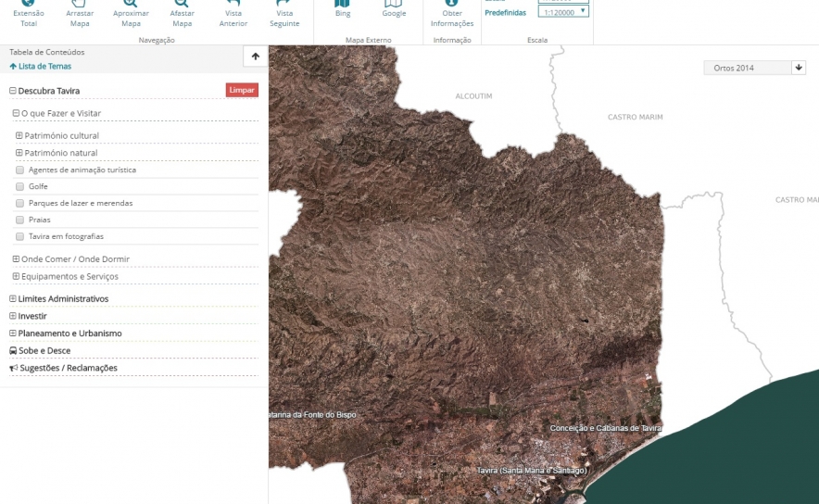Open the Sobe e Desce item
This screenshot has height=504, width=819.
tap(40, 350)
